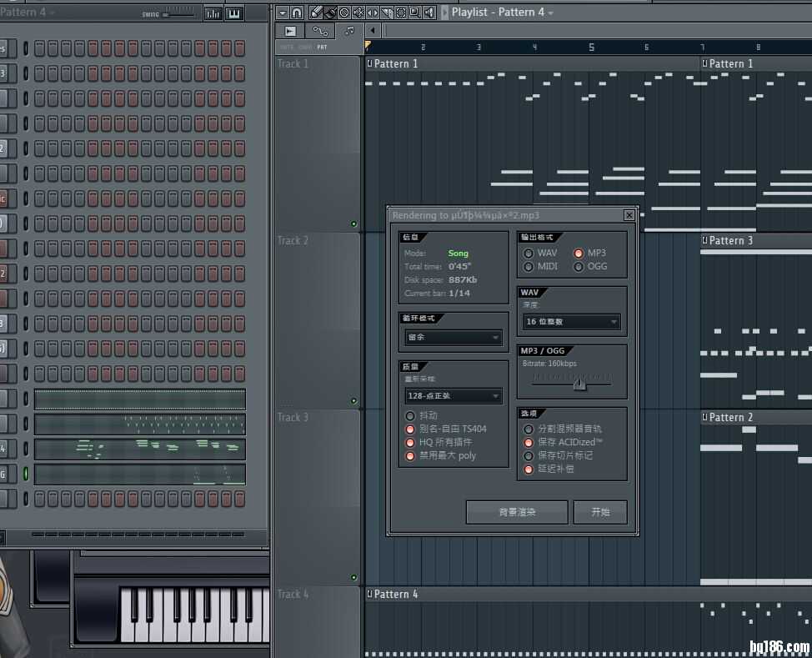Open the 16 位整数 WAV depth dropdown
This screenshot has width=812, height=658.
tap(572, 322)
